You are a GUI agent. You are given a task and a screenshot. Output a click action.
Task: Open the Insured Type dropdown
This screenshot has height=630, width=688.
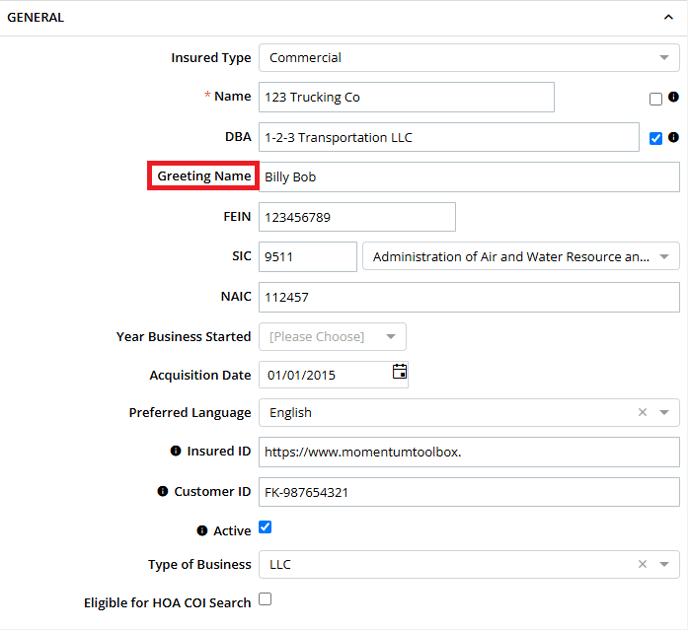(469, 57)
